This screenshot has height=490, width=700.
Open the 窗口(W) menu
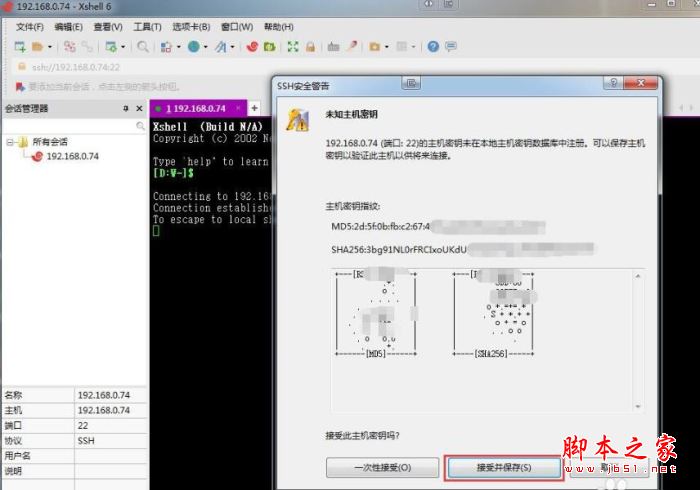coord(237,27)
